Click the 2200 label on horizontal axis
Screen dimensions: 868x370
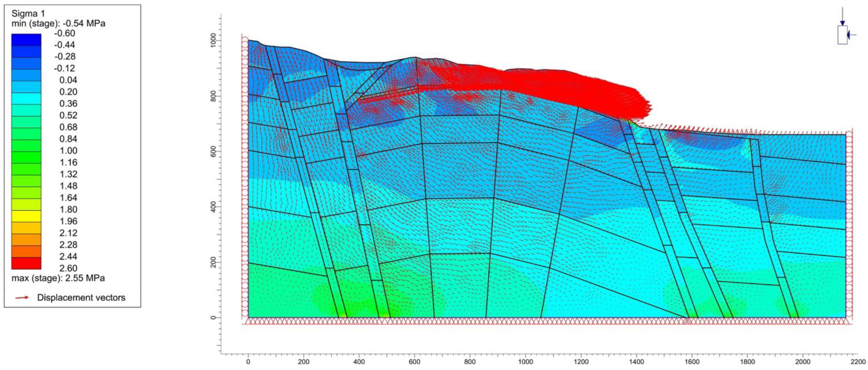[x=858, y=362]
